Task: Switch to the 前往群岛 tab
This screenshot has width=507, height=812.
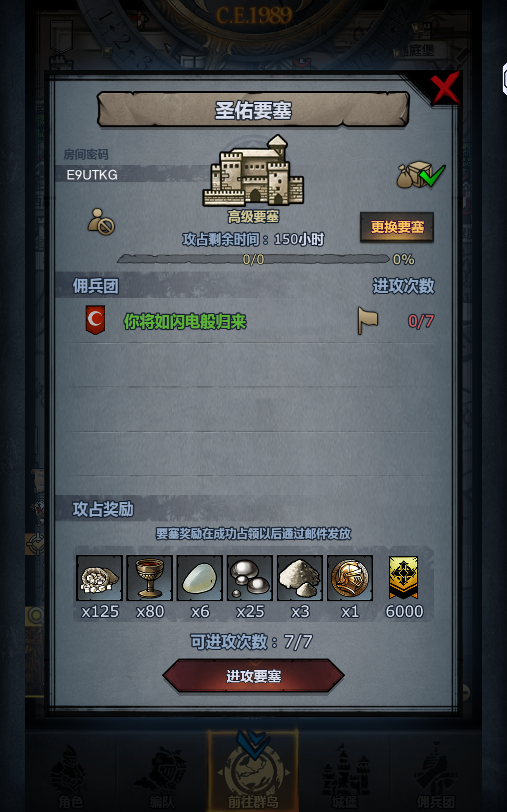Action: click(x=253, y=772)
